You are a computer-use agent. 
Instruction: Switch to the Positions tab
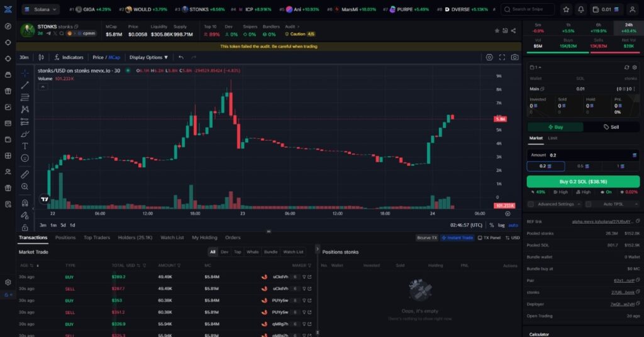pos(65,238)
